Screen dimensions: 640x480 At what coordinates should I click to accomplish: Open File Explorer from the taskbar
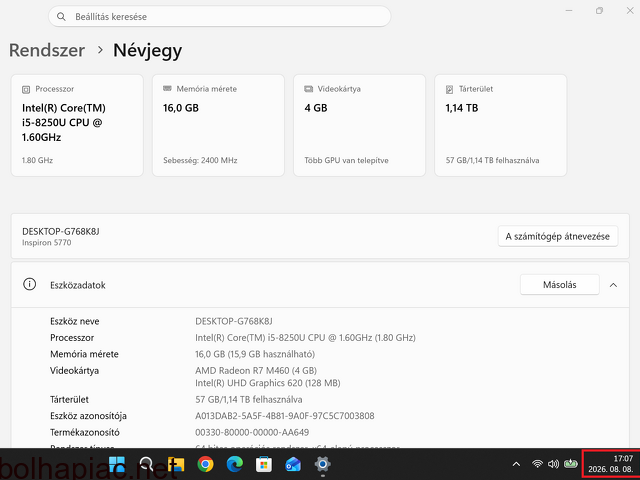click(176, 464)
